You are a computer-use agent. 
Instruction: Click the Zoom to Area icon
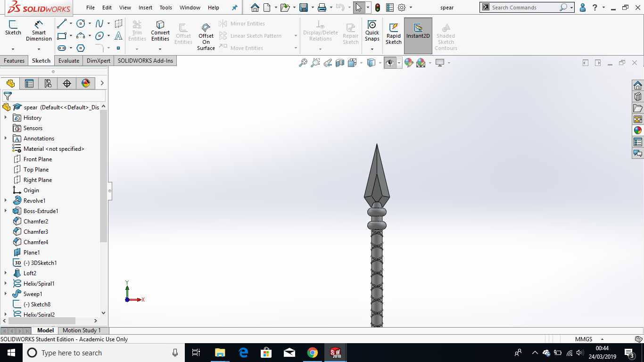coord(315,63)
